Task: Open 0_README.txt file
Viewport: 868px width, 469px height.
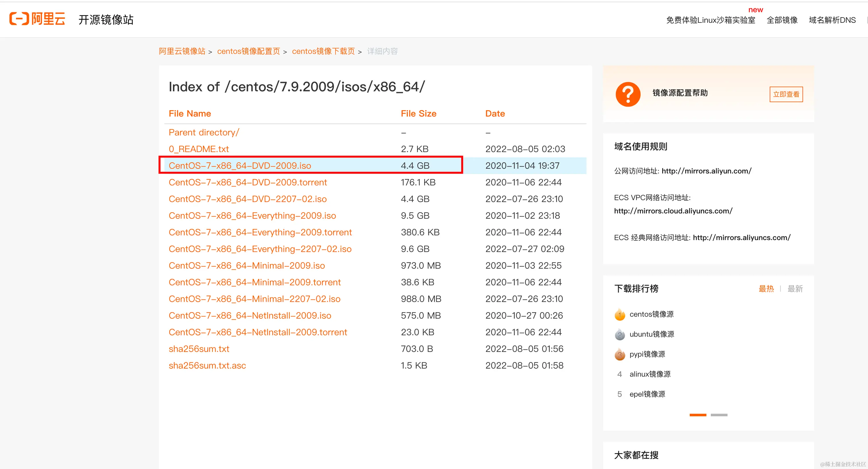Action: coord(198,149)
